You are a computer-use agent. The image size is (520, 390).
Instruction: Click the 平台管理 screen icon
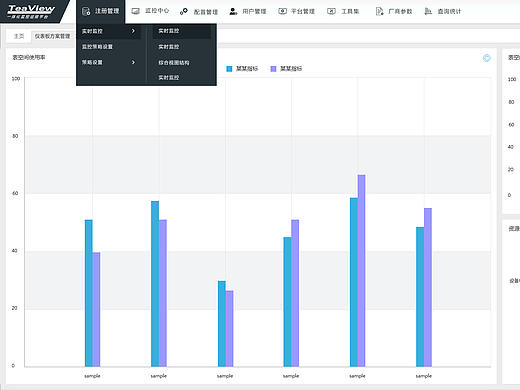(x=282, y=11)
